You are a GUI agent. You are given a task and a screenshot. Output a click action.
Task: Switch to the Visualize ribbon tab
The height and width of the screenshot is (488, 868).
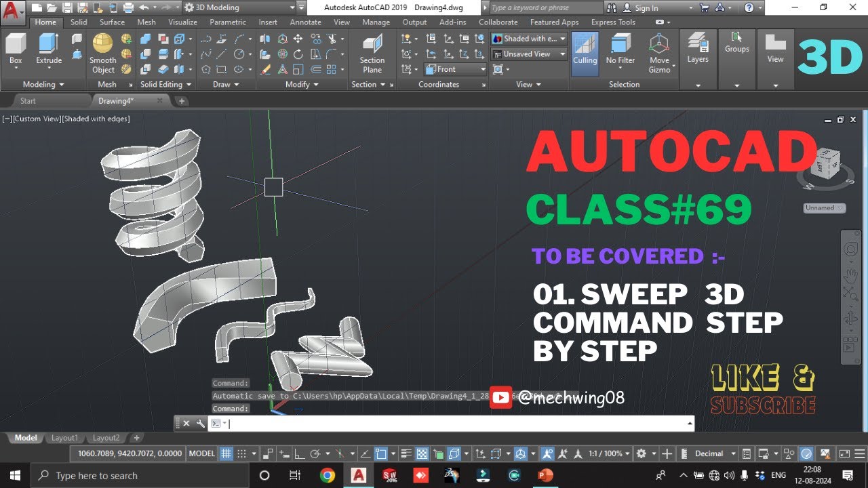pyautogui.click(x=182, y=22)
